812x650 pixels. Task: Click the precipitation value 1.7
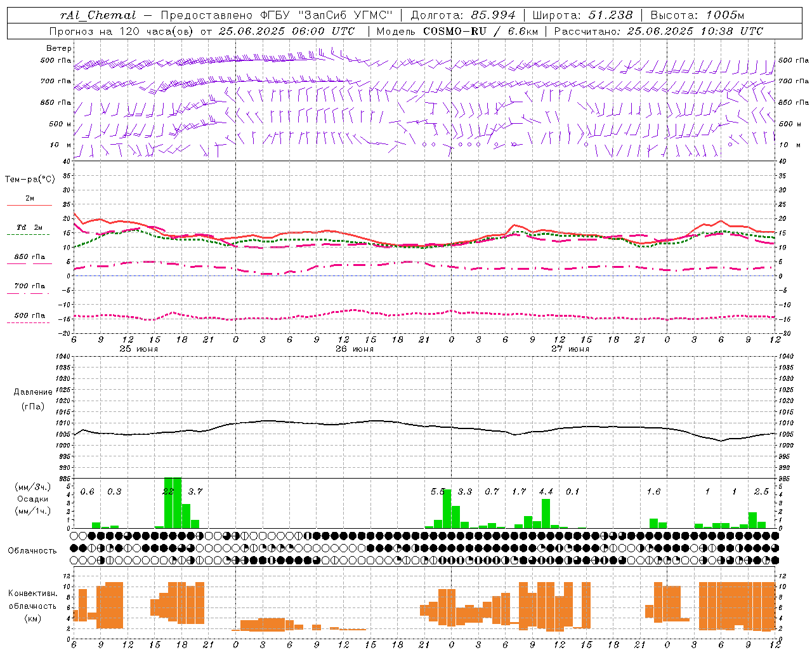[519, 492]
